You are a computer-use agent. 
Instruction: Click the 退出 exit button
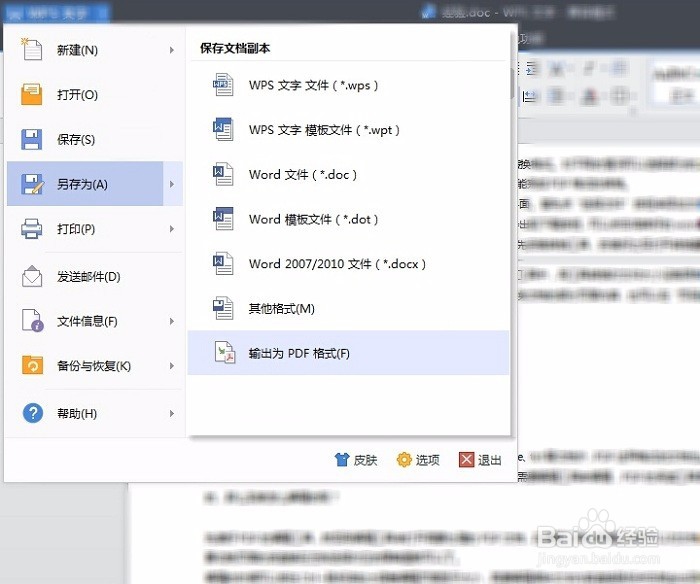[480, 460]
